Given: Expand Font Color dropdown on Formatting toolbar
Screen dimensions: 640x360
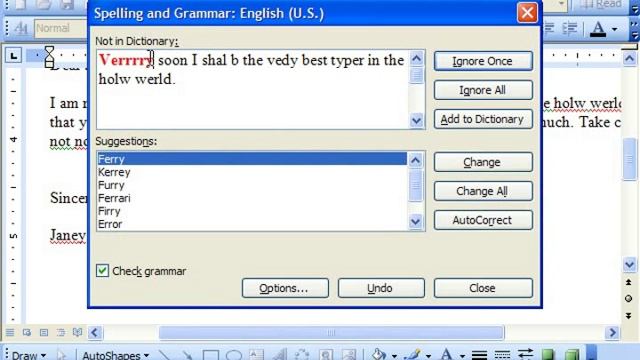Looking at the screenshot, I should (x=614, y=29).
